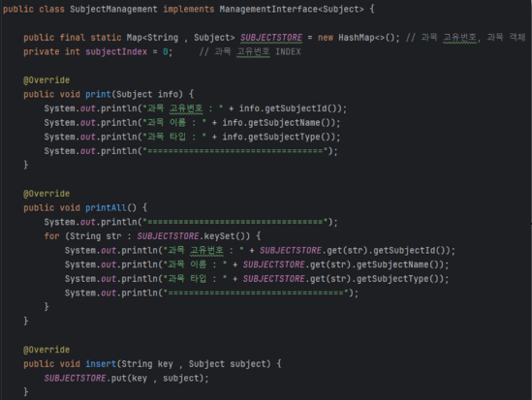Click the 'printAll' method name
Viewport: 532px width, 400px height.
(x=106, y=208)
